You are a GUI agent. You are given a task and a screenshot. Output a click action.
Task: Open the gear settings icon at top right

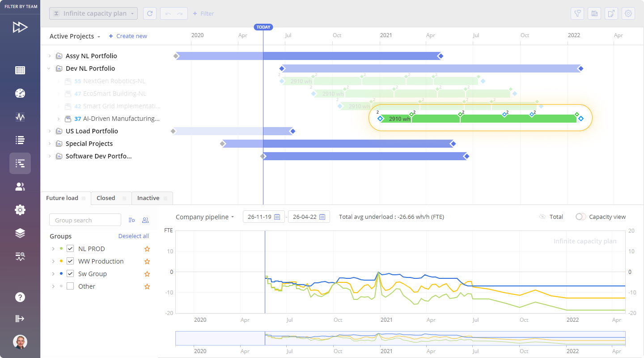click(x=628, y=13)
